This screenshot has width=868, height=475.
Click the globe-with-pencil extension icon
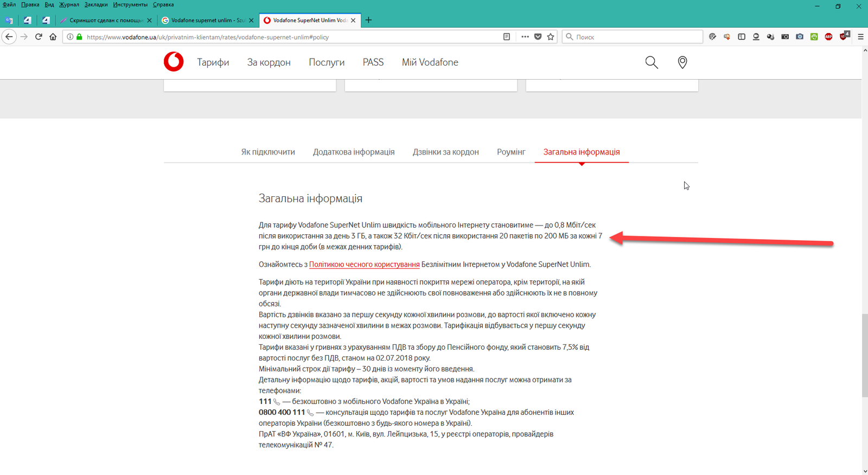tap(712, 37)
